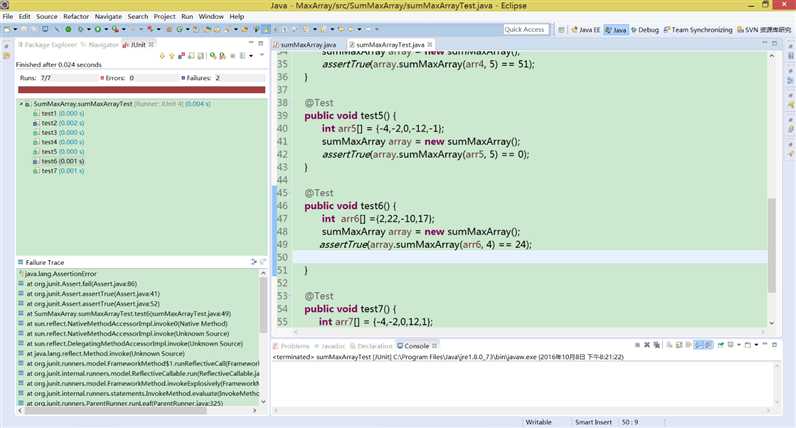Open the New file dropdown arrow

[16, 29]
